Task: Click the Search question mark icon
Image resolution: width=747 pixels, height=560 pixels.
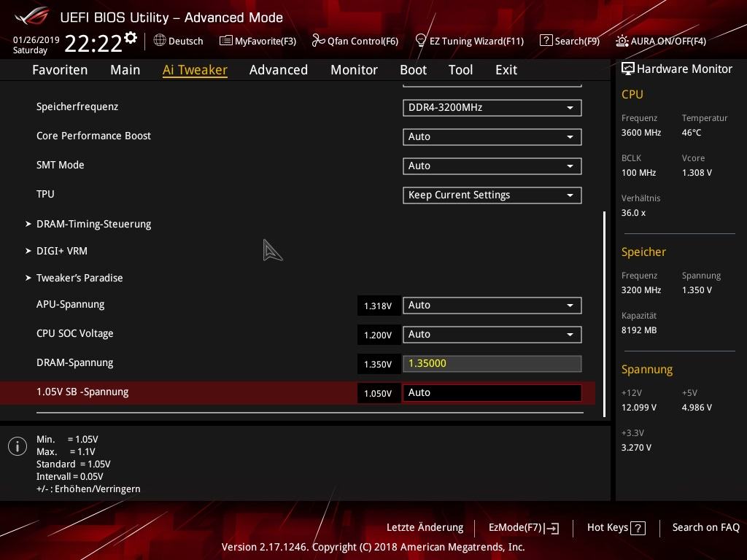Action: tap(546, 41)
